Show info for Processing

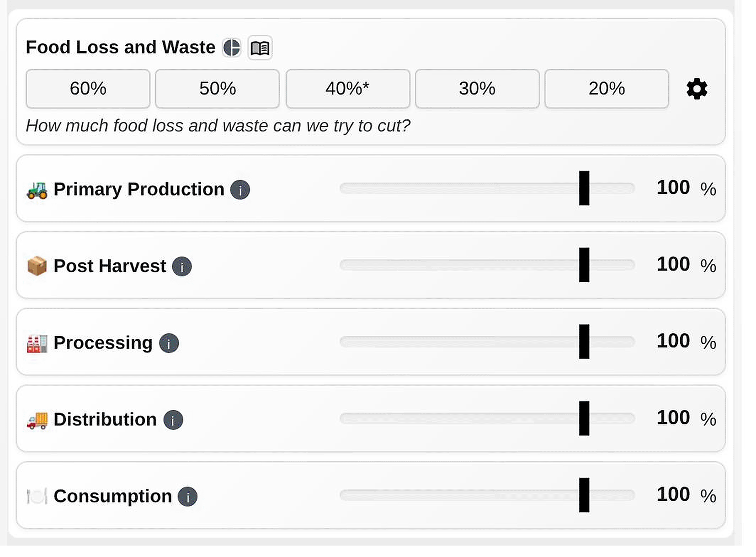coord(169,343)
